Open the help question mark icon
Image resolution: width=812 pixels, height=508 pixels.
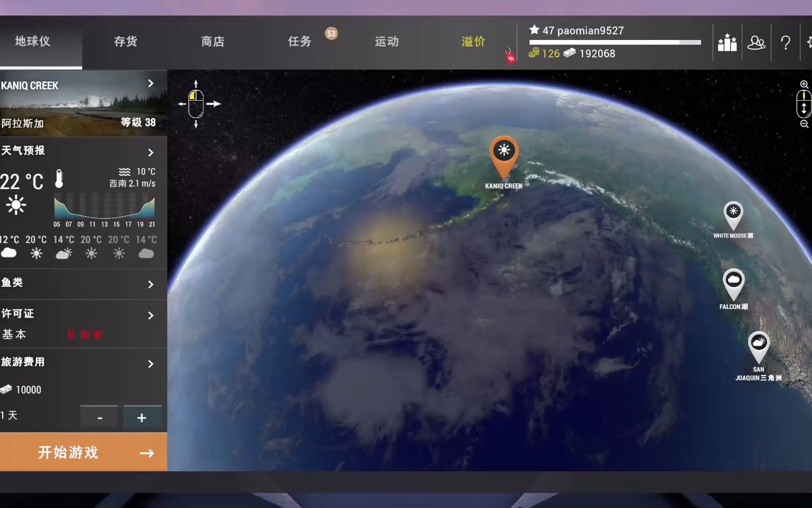[x=785, y=43]
